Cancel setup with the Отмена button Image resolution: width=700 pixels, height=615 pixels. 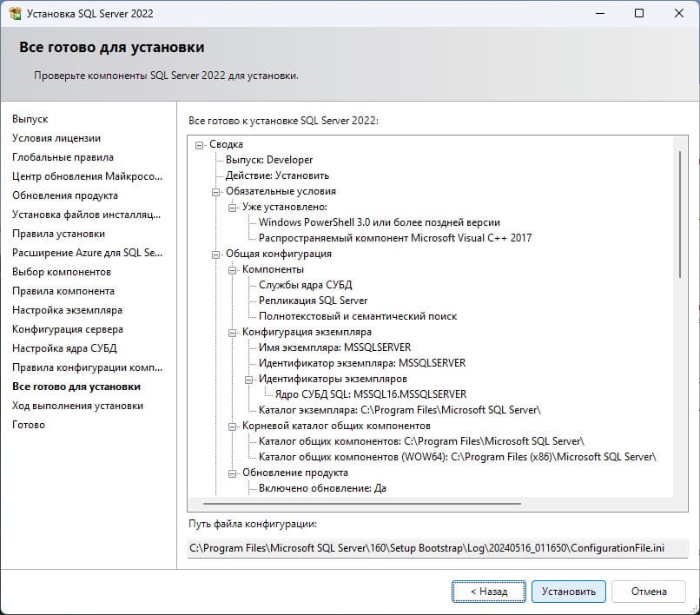click(x=649, y=592)
